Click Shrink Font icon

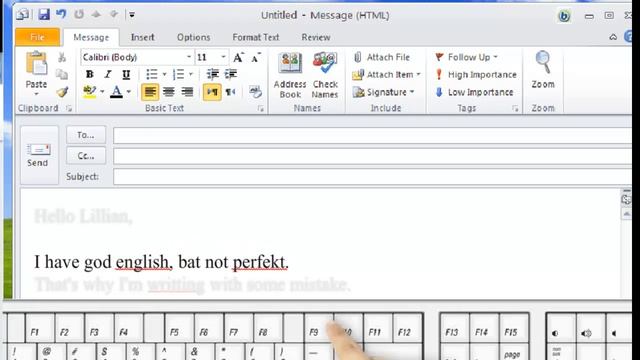256,58
